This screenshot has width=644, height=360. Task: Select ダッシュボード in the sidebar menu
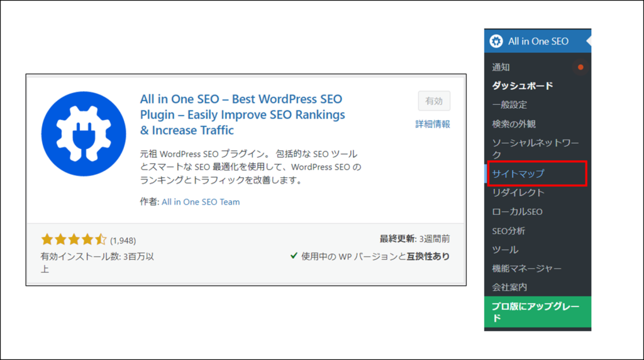point(523,86)
